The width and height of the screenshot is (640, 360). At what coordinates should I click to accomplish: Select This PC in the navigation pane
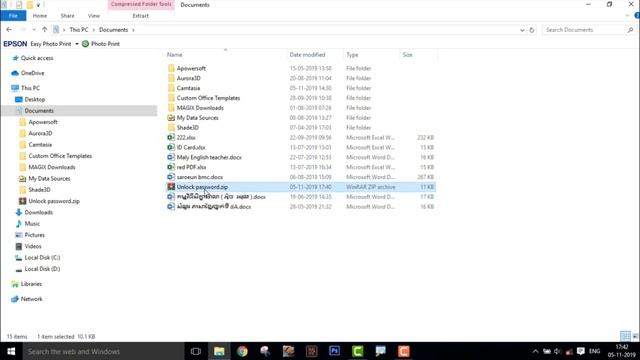(25, 88)
